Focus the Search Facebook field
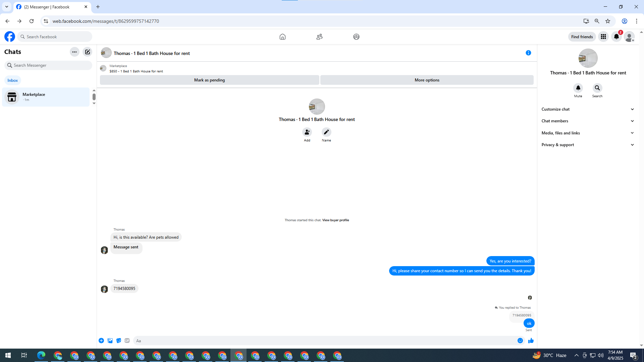The image size is (644, 362). pos(55,37)
